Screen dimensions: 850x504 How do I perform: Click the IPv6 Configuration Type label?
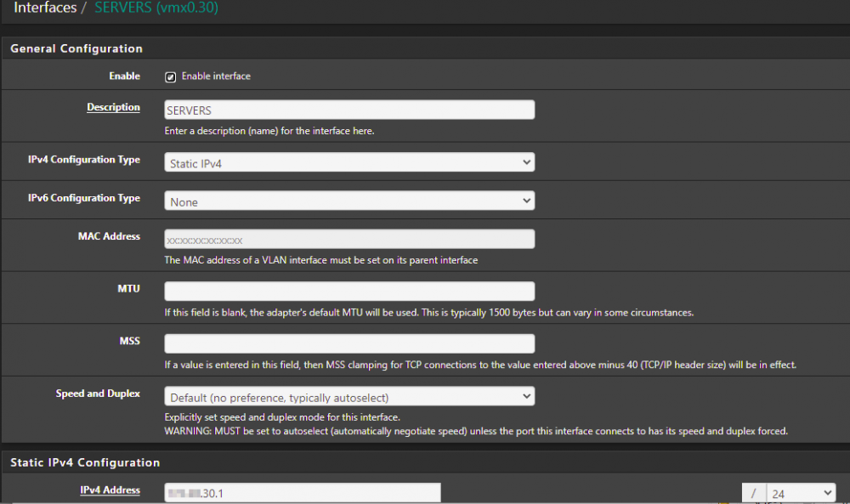84,198
